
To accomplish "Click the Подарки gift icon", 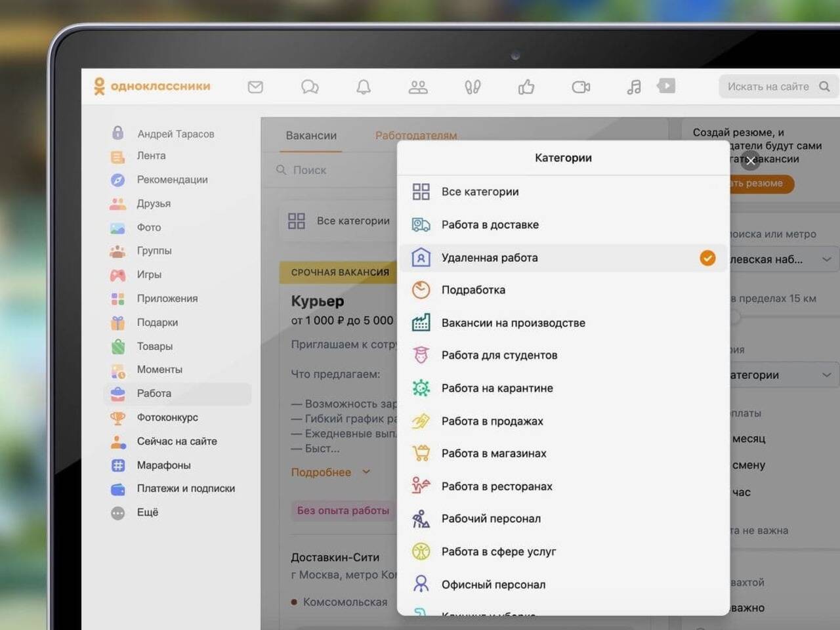I will (x=117, y=323).
